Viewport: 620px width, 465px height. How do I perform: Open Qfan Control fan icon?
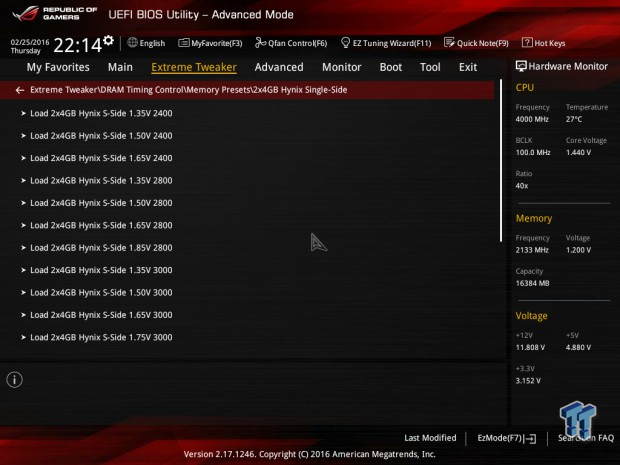coord(260,42)
